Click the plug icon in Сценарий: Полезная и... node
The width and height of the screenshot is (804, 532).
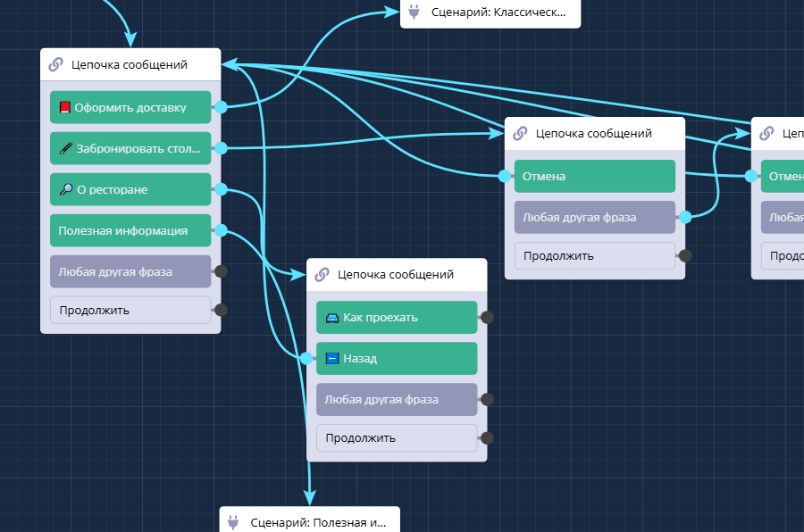pos(234,522)
